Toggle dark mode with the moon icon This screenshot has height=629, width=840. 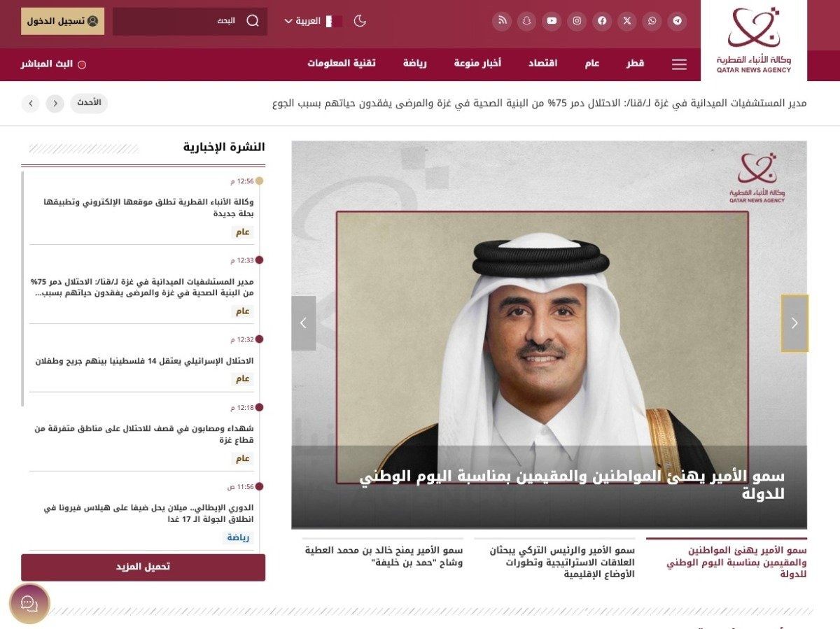pyautogui.click(x=359, y=22)
